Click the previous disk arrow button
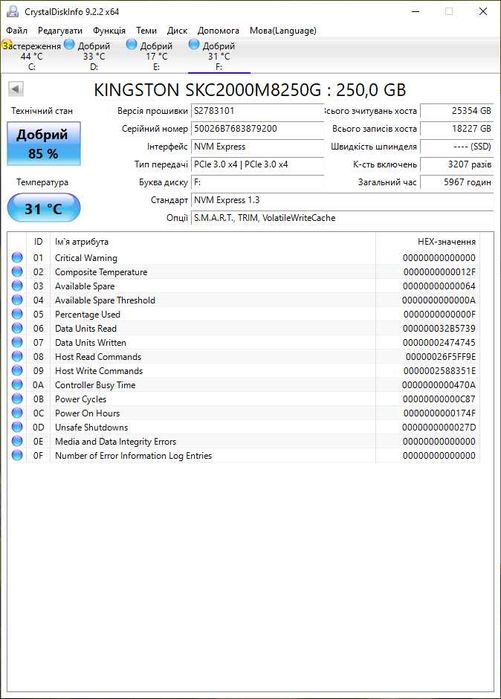Screen dimensions: 501x699 point(16,89)
